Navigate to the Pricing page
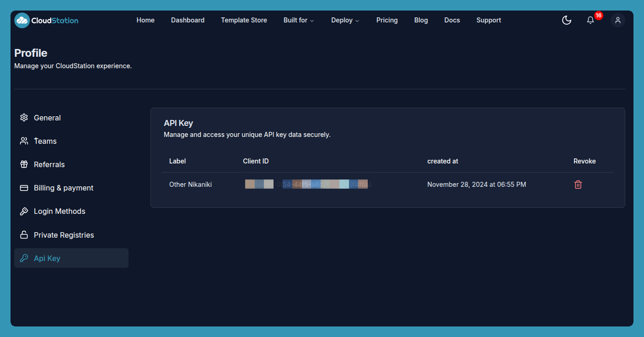 tap(387, 20)
